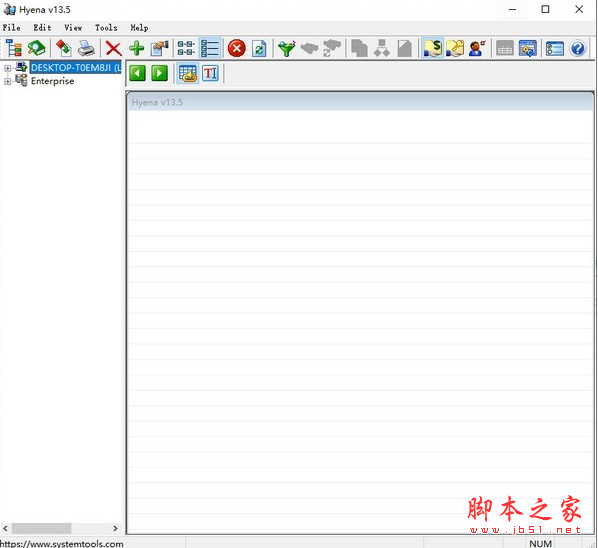Image resolution: width=598 pixels, height=548 pixels.
Task: Click the red T text icon
Action: pos(210,73)
